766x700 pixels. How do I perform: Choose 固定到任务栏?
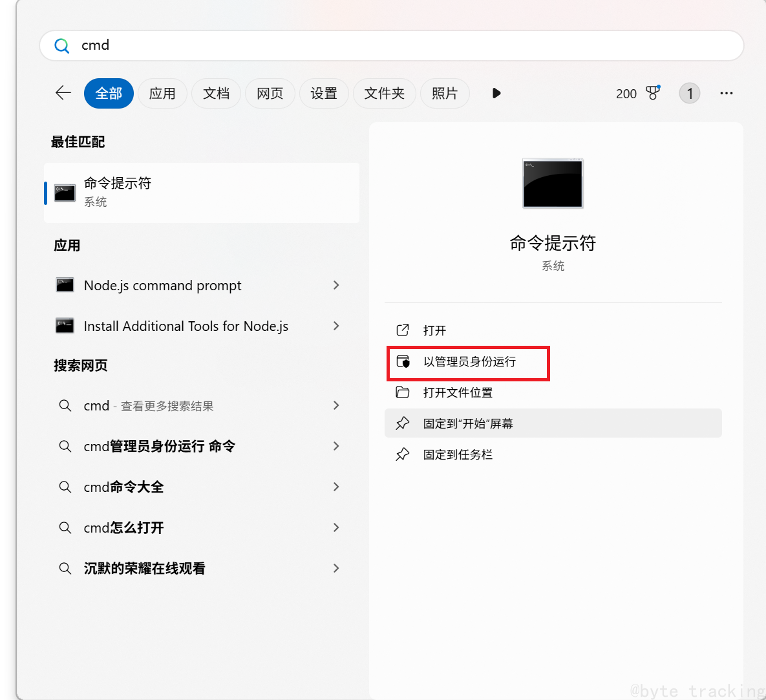[553, 454]
